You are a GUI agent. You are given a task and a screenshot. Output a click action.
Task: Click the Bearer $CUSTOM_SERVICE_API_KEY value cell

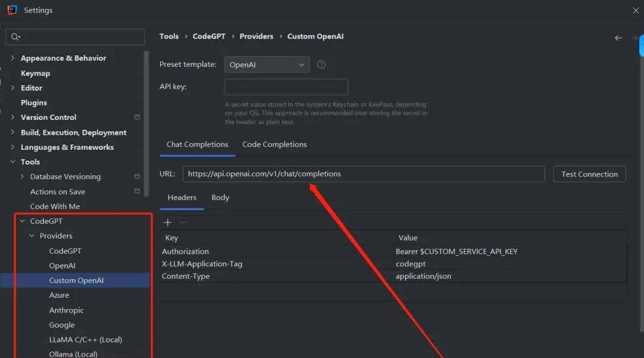pos(510,252)
